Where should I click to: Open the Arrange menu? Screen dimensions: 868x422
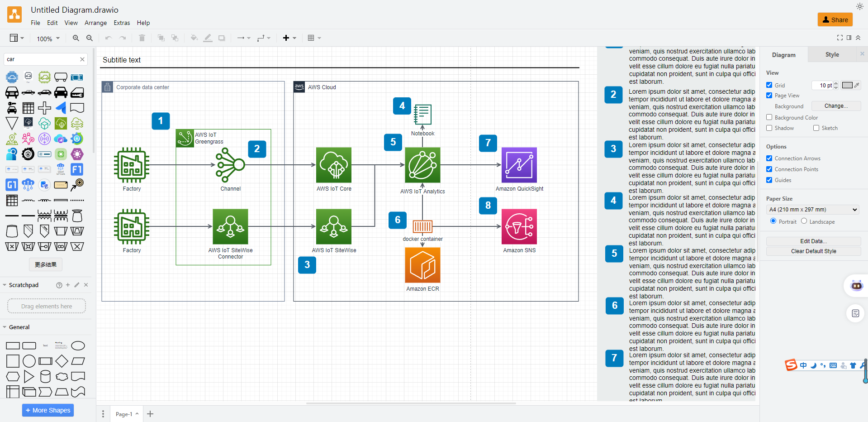click(96, 23)
